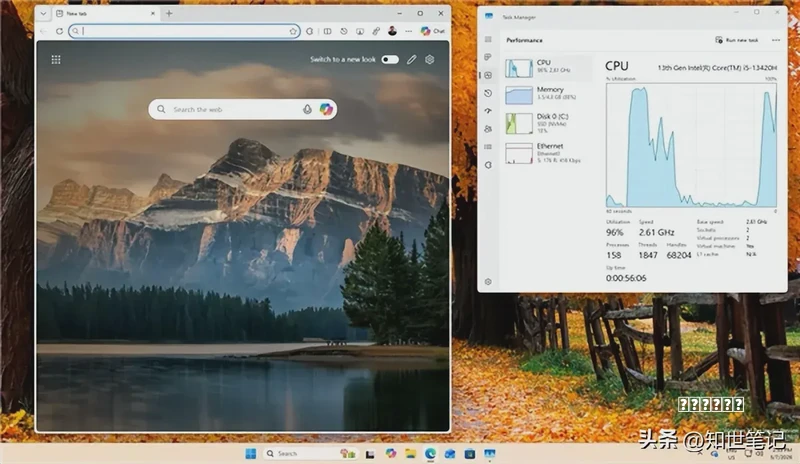
Task: Select Memory in performance list
Action: [x=548, y=94]
